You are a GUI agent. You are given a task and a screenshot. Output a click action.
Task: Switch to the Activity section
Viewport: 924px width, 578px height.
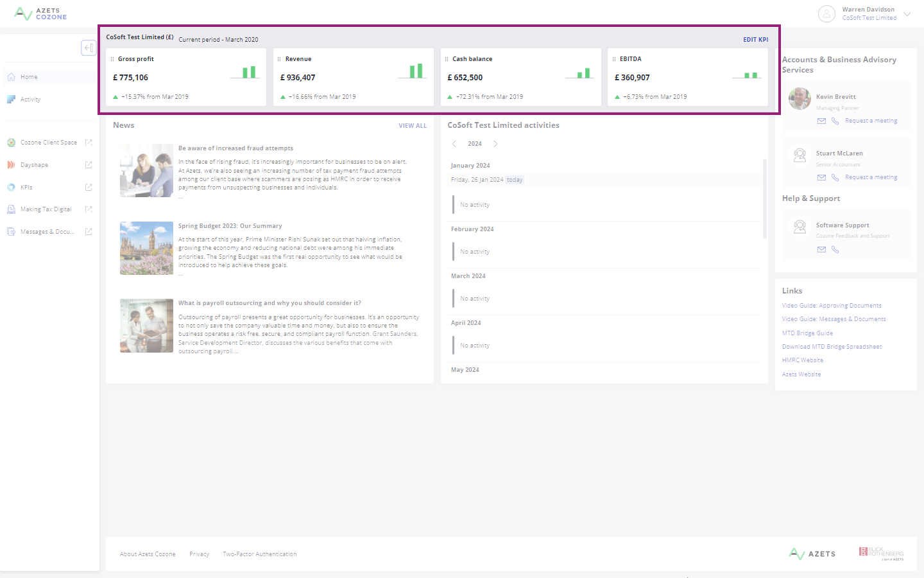pos(31,99)
